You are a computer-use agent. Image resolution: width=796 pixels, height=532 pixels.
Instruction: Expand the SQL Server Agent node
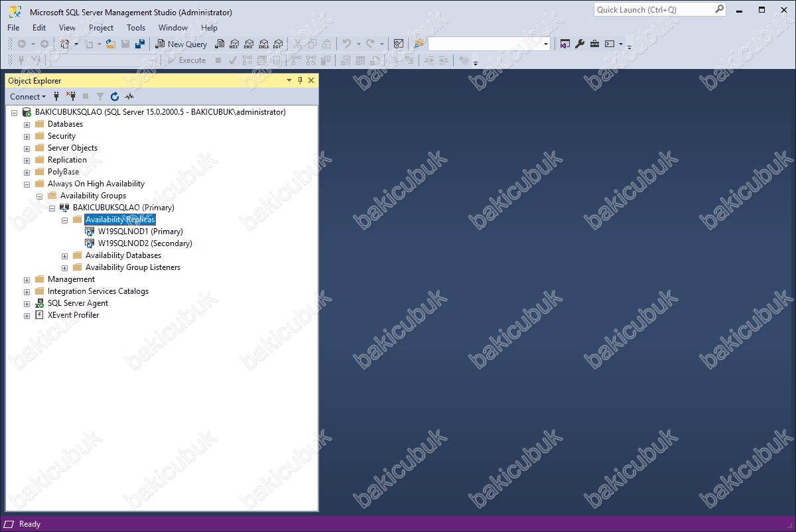point(27,304)
